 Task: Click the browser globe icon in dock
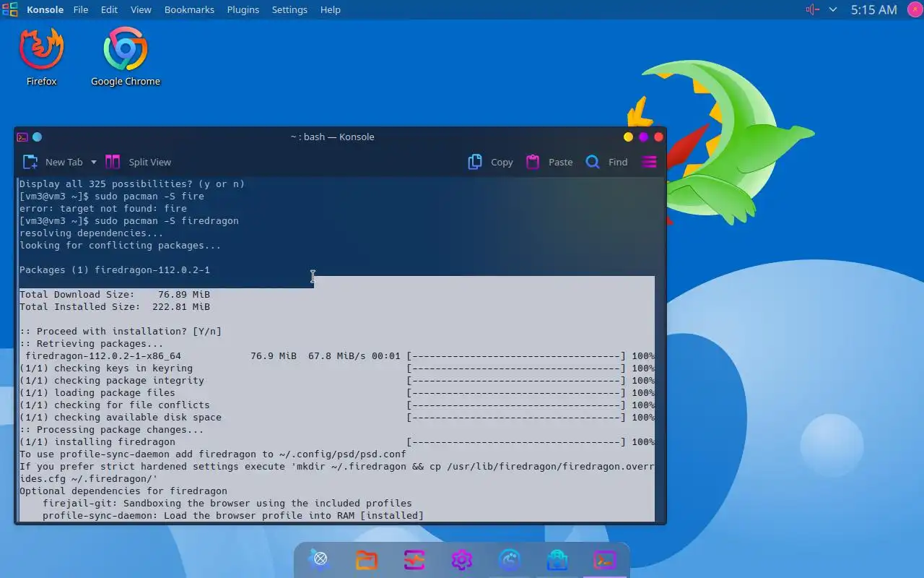[320, 559]
